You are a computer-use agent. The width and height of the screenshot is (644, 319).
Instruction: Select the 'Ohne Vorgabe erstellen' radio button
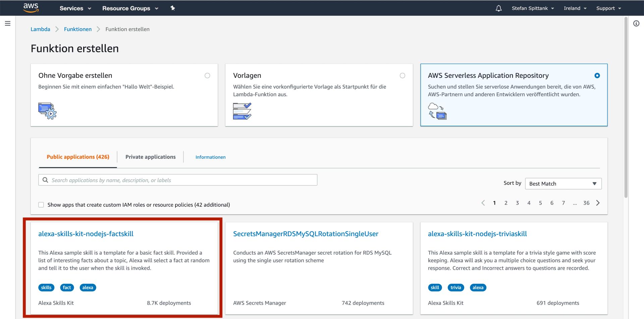pyautogui.click(x=207, y=76)
